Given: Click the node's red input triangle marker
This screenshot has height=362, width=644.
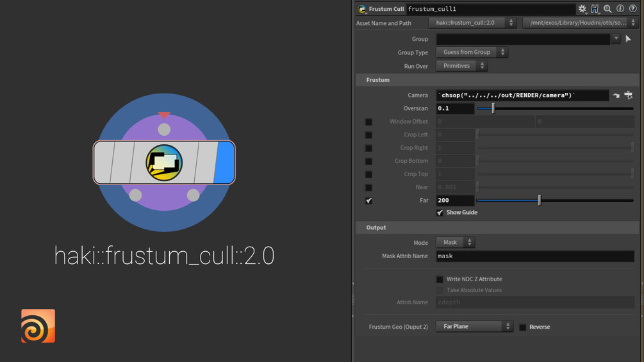Looking at the screenshot, I should click(x=164, y=115).
